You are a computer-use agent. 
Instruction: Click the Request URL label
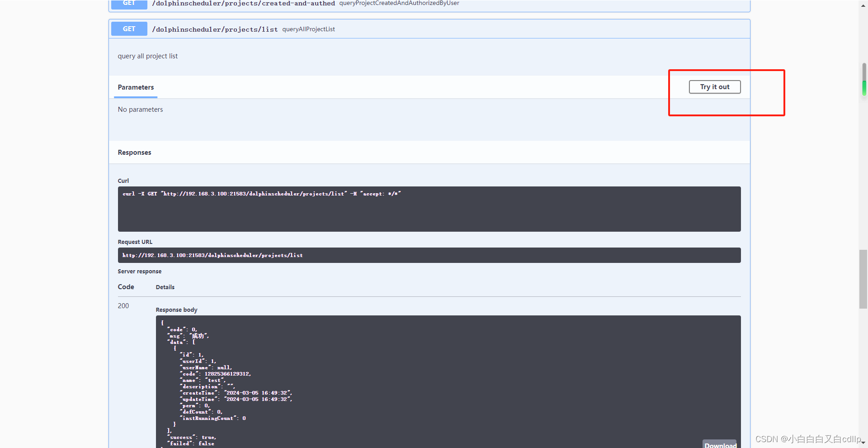click(x=135, y=242)
